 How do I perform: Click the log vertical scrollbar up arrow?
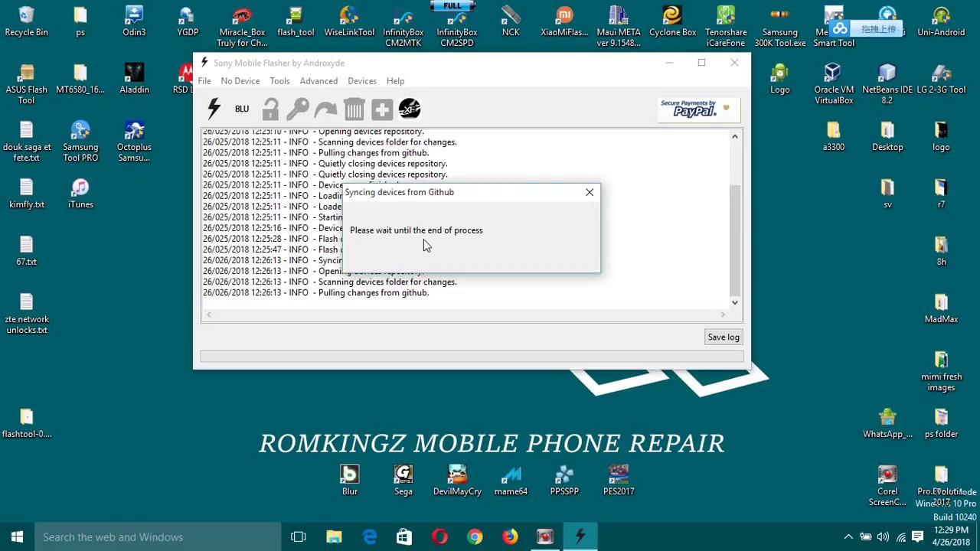(735, 137)
